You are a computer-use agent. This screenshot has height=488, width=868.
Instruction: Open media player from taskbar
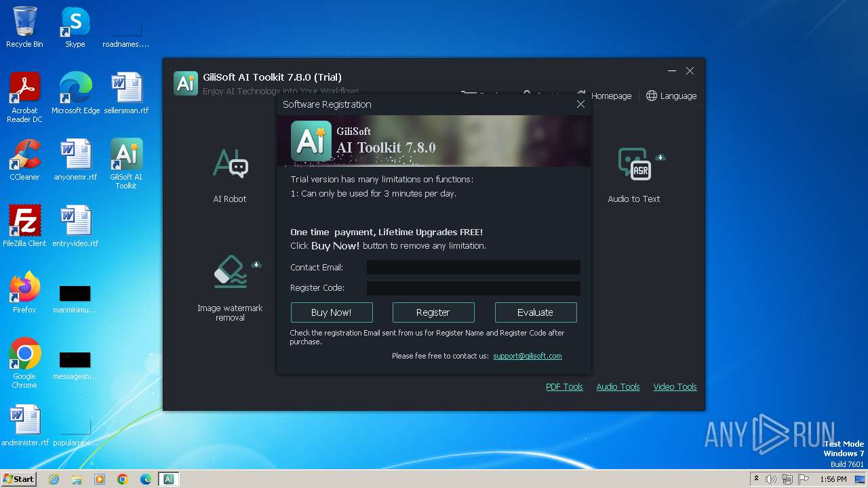click(x=100, y=479)
